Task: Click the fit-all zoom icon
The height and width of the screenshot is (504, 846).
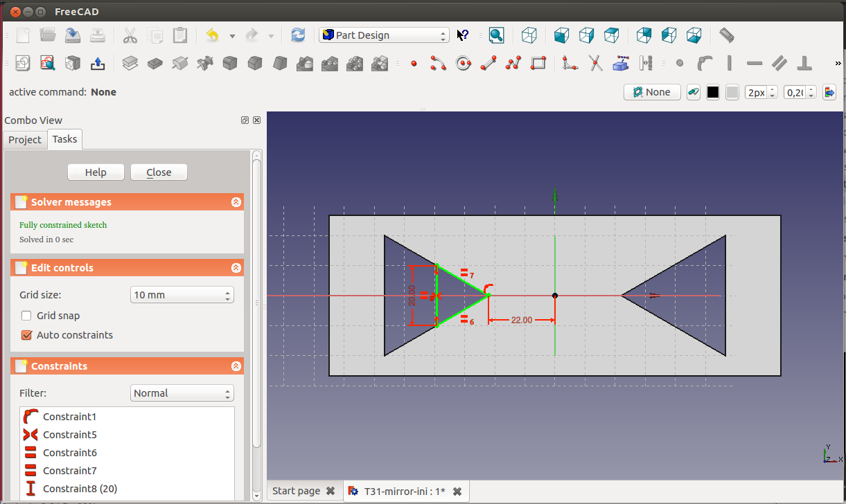Action: point(496,35)
